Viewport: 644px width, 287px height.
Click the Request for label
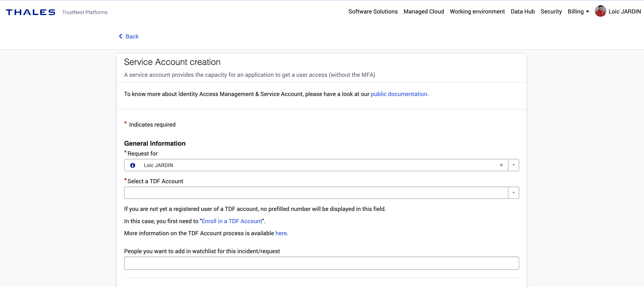coord(142,154)
